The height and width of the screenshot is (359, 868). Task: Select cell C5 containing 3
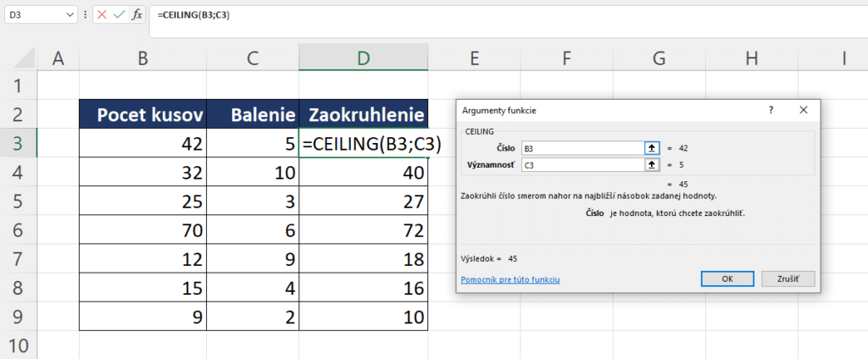(253, 200)
